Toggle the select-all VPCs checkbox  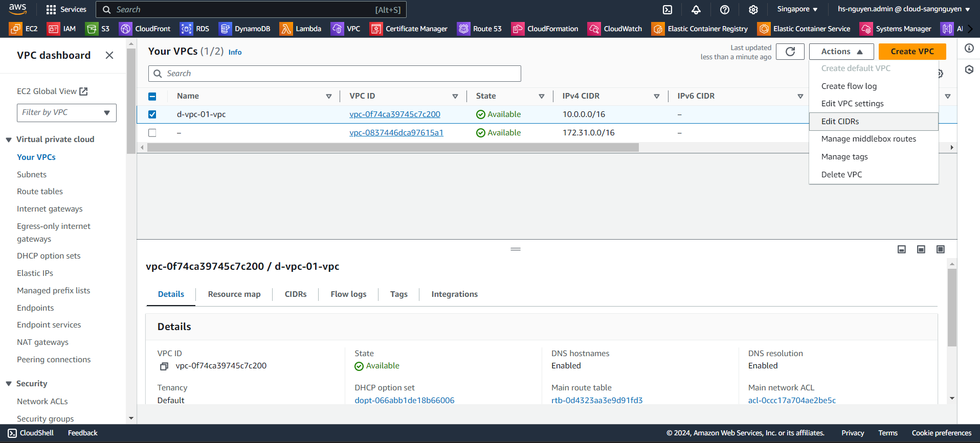click(x=152, y=96)
